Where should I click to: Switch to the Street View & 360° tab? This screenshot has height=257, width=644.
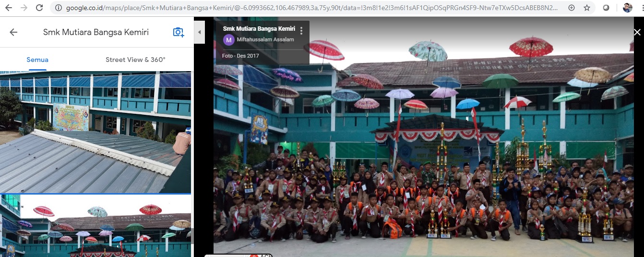coord(135,60)
